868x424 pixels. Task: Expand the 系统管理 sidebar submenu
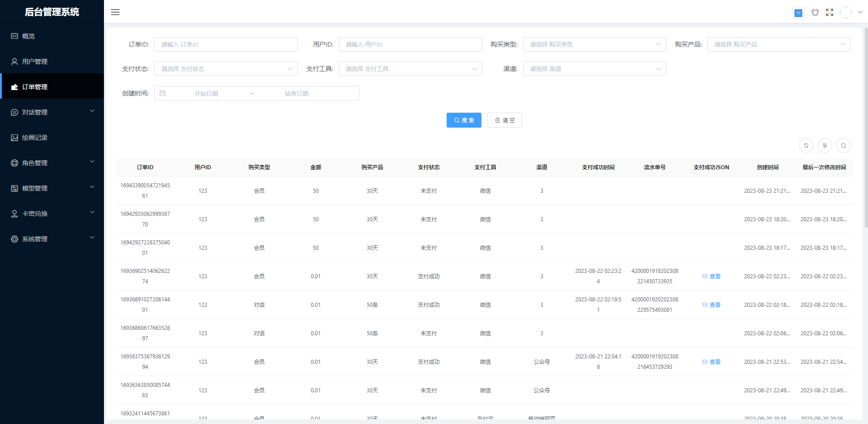tap(52, 239)
